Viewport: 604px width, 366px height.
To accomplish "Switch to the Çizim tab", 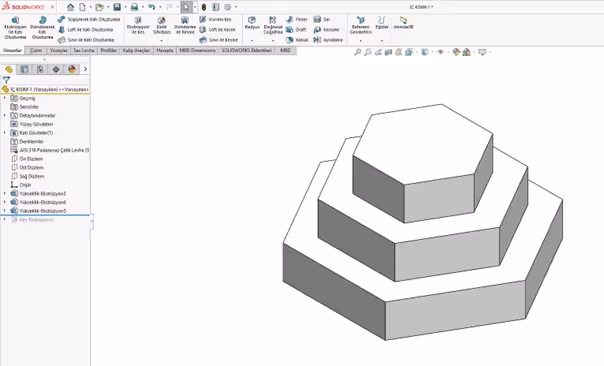I will pyautogui.click(x=36, y=50).
